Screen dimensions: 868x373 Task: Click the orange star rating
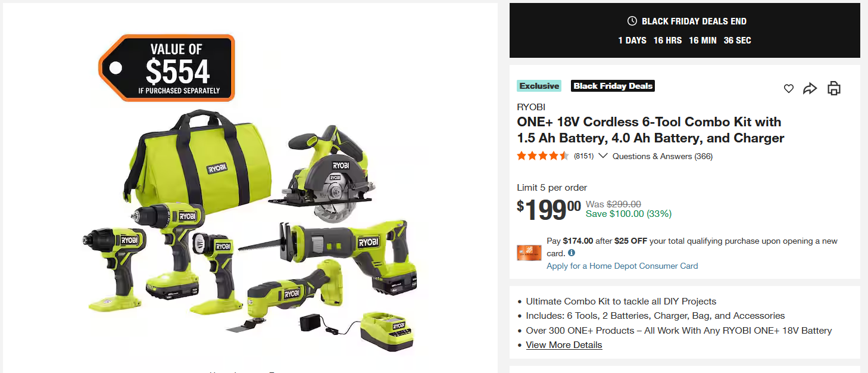(x=543, y=156)
